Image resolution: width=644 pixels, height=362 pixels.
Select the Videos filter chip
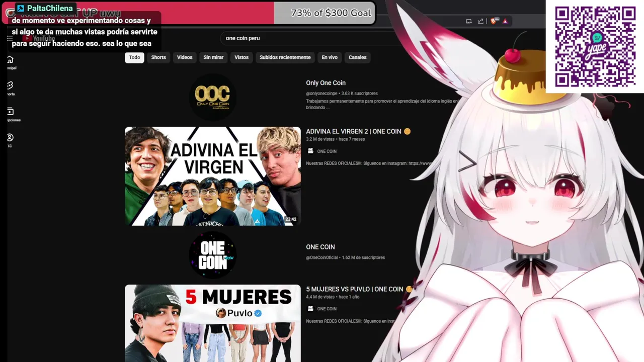click(185, 57)
